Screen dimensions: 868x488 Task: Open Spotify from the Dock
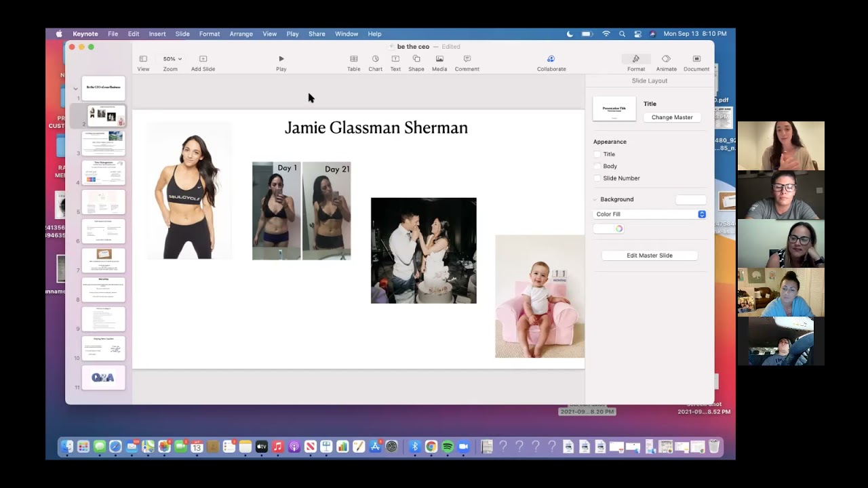448,447
